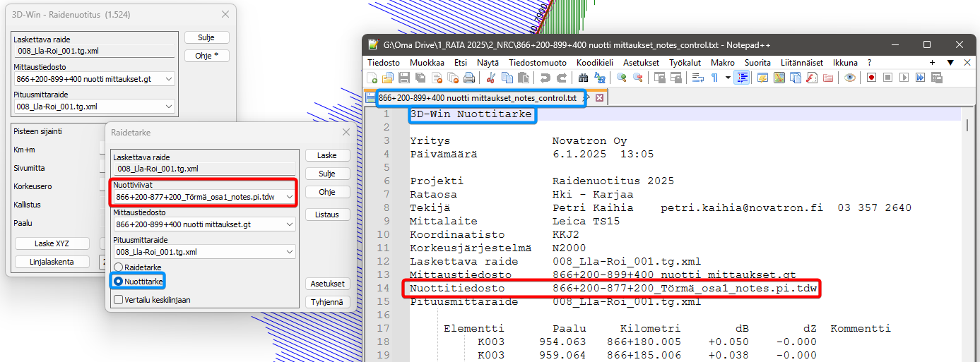Click the Undo arrow icon

click(x=545, y=78)
